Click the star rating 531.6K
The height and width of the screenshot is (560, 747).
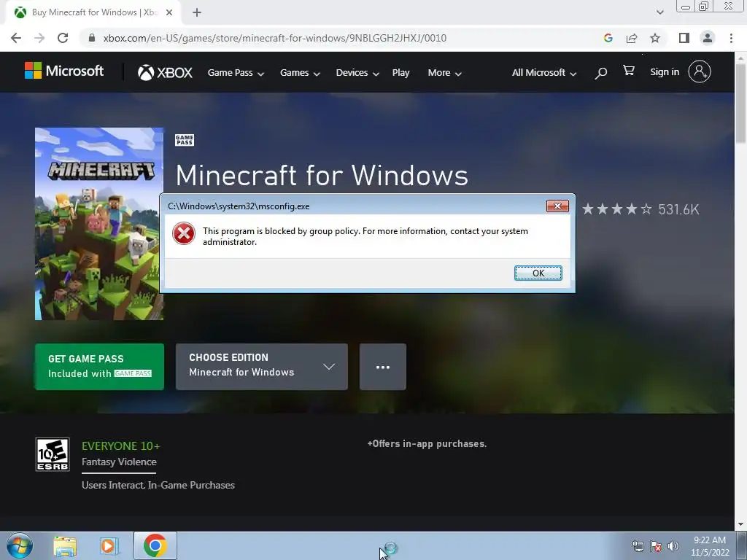(640, 209)
